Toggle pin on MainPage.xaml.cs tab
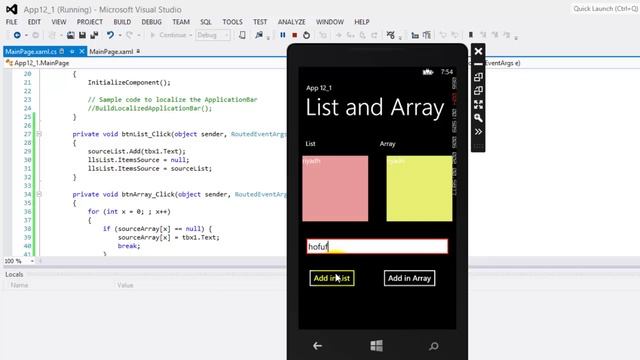The width and height of the screenshot is (640, 360). [72, 51]
